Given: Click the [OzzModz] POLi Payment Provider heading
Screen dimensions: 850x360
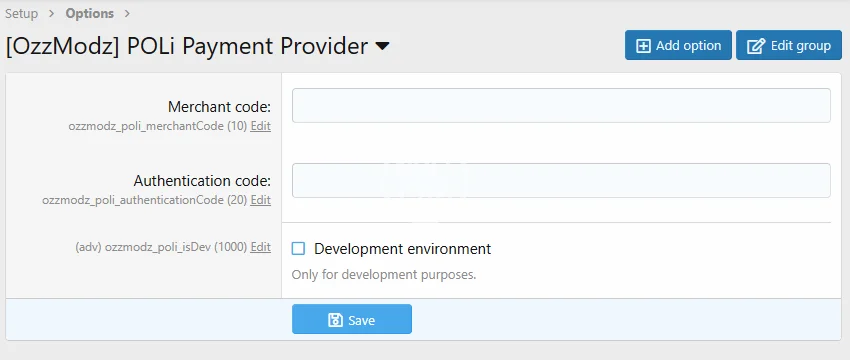Looking at the screenshot, I should click(x=187, y=47).
